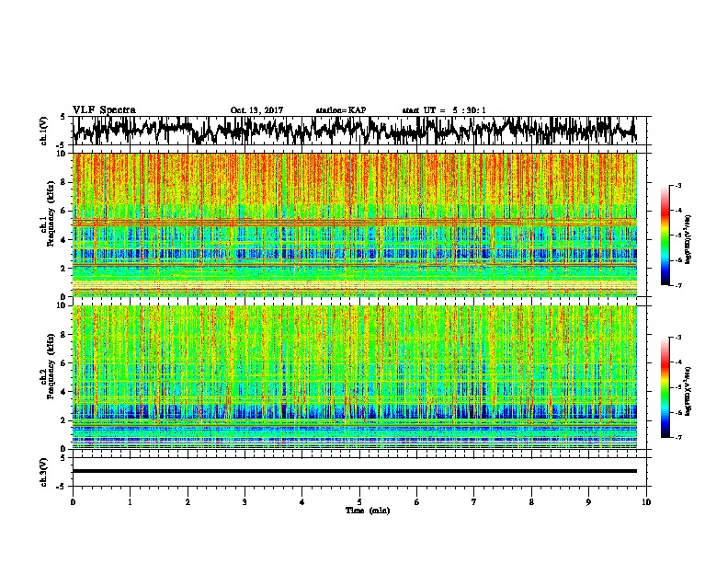
Task: Click the ch.2 colorbar units label log(PSD)
Action: [x=688, y=392]
